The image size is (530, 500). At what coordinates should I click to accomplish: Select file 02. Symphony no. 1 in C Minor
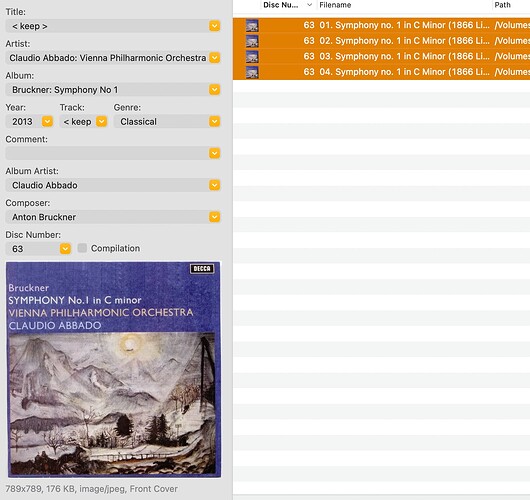[404, 41]
